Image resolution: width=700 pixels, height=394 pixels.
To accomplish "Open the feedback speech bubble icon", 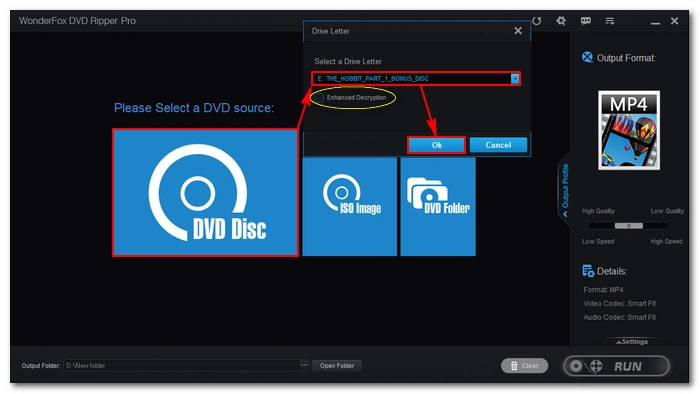I will pos(586,21).
